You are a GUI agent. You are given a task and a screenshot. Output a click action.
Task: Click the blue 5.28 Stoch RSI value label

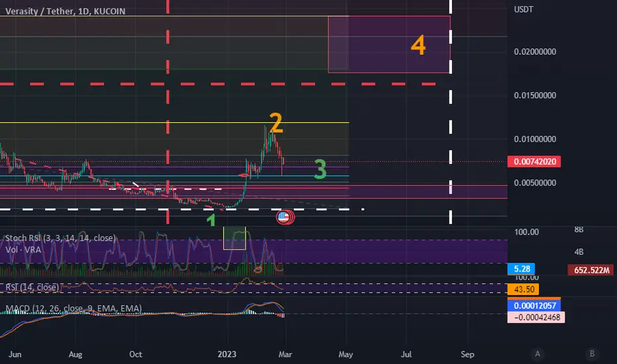click(522, 269)
